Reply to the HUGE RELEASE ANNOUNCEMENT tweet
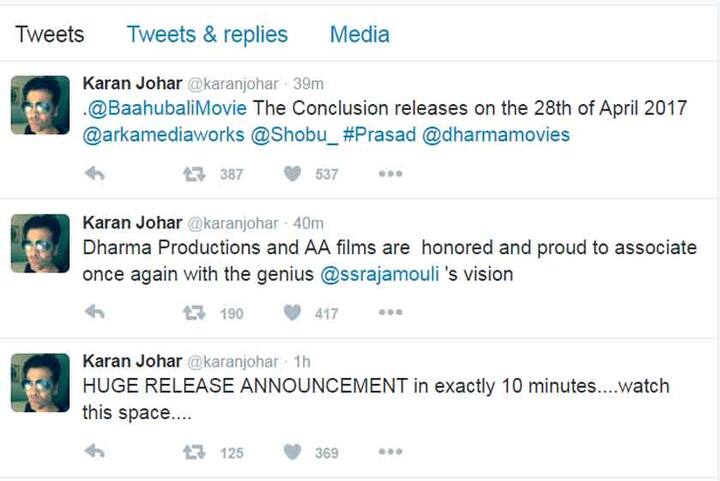Viewport: 720px width, 481px height. [x=95, y=452]
